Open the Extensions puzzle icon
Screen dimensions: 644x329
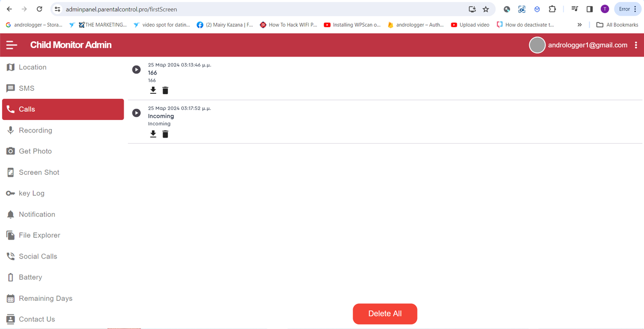coord(552,9)
